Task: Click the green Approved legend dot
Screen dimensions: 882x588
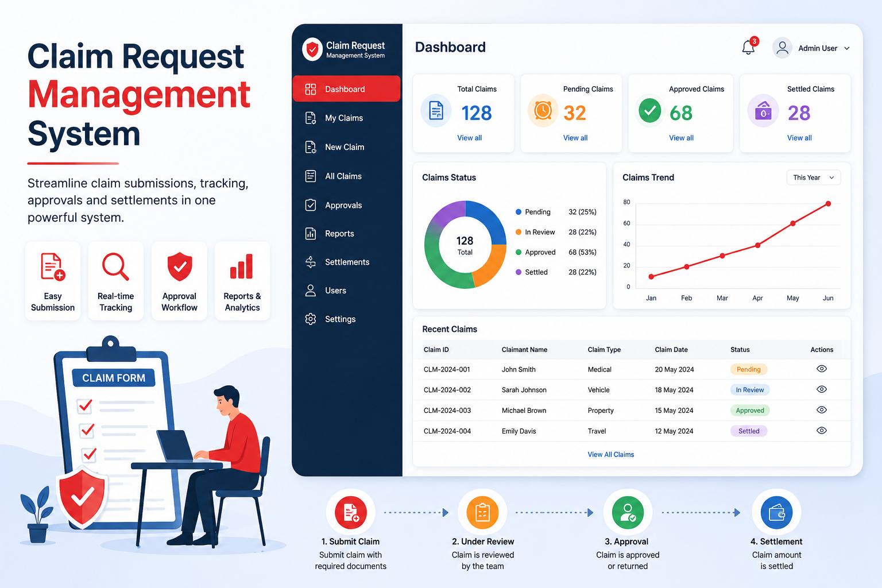Action: pos(519,252)
